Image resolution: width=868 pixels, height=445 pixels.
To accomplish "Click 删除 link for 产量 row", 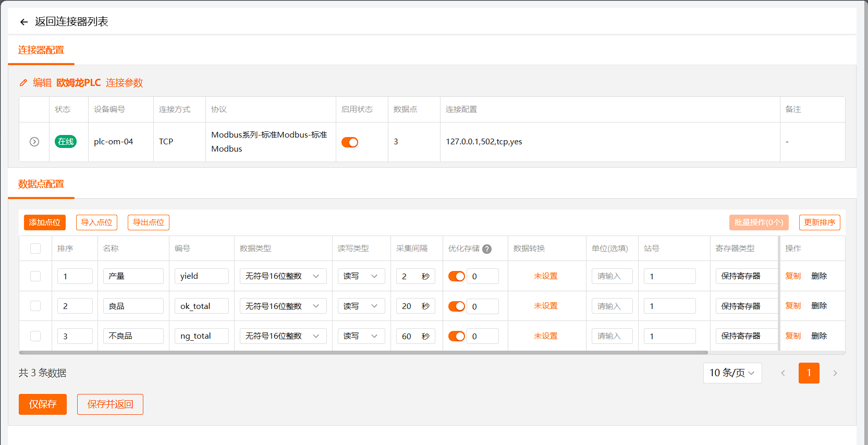I will (x=820, y=276).
